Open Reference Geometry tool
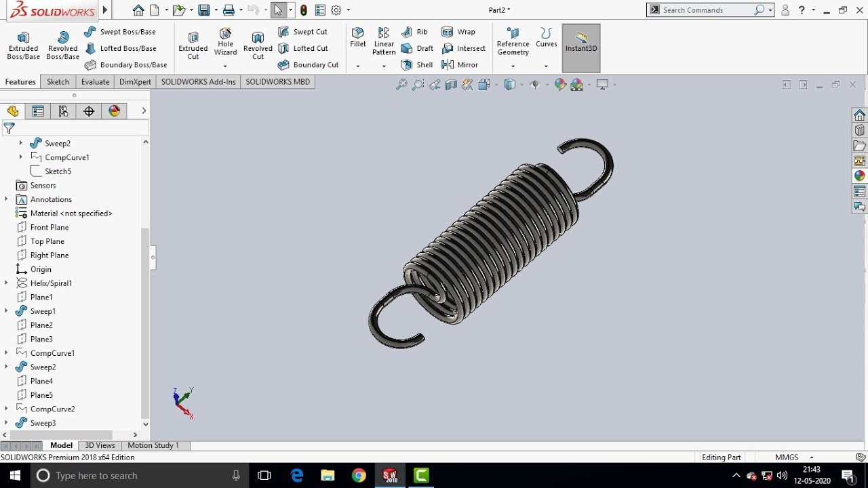 (513, 42)
